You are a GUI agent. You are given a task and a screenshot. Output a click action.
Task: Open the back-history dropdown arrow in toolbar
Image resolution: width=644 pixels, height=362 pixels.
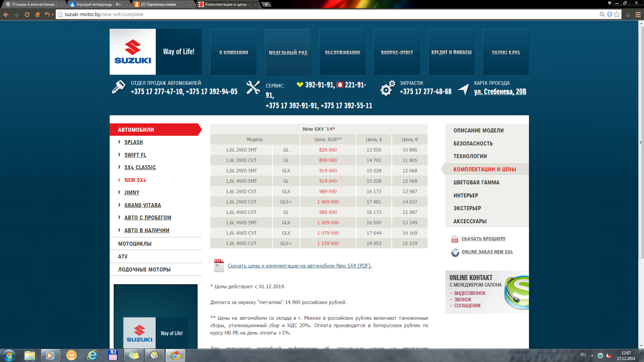pos(53,15)
